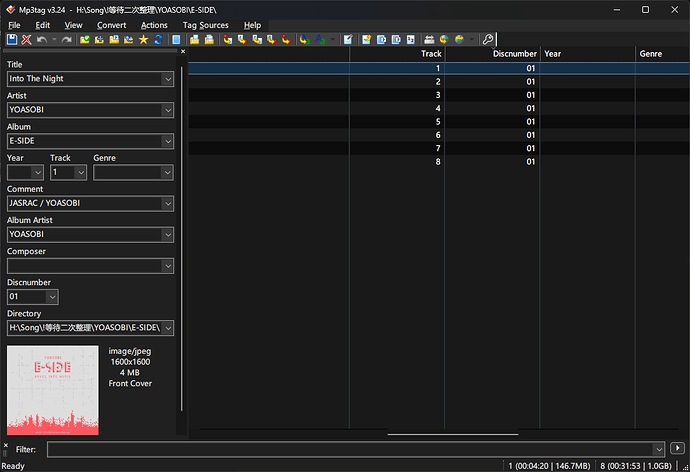Viewport: 690px width, 472px height.
Task: Open the Album Artist dropdown
Action: 168,235
